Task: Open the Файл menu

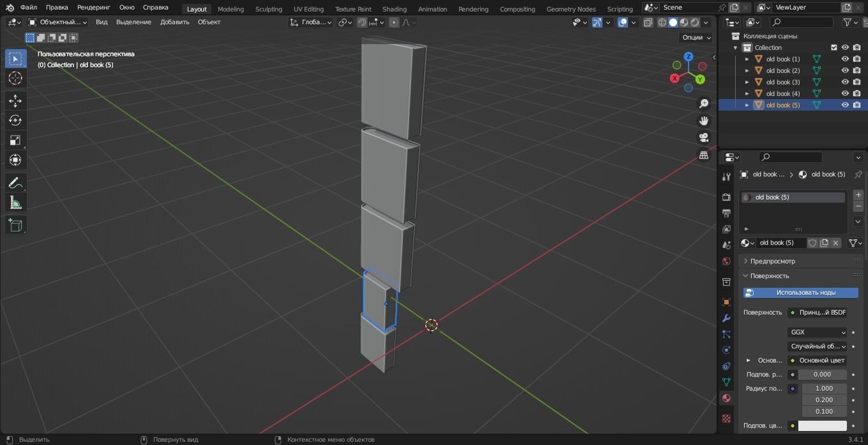Action: (28, 8)
